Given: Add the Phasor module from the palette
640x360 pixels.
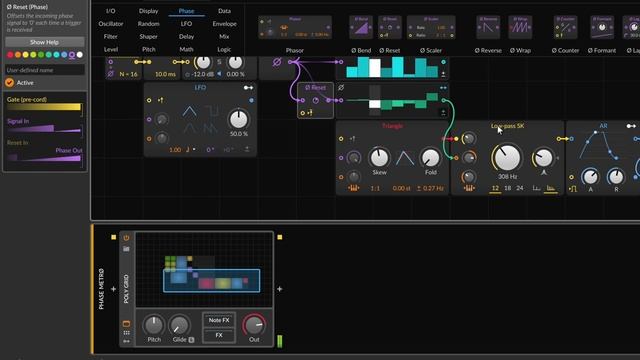Looking at the screenshot, I should (295, 27).
